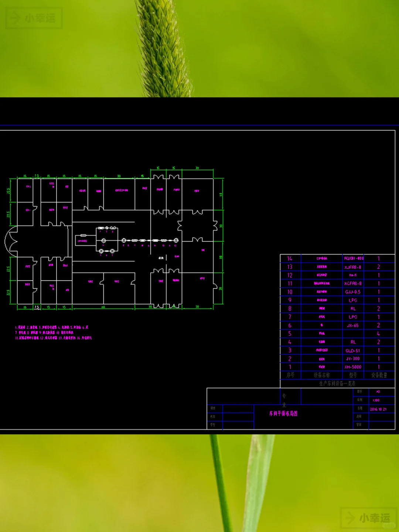
Task: Click serial number 12 in equipment table
Action: [x=290, y=275]
